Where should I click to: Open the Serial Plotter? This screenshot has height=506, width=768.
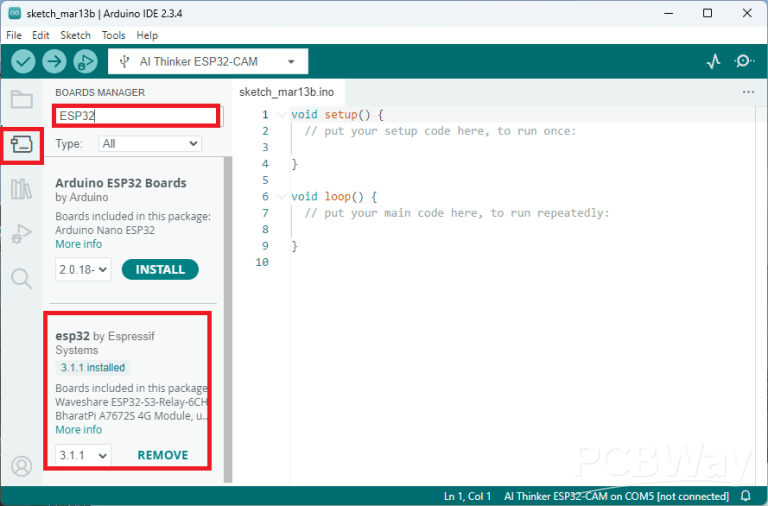[x=713, y=62]
